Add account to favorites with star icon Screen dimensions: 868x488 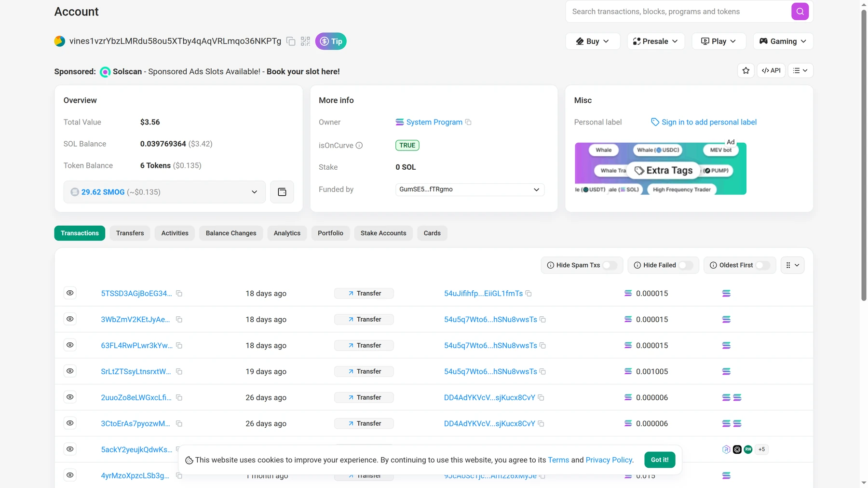746,71
